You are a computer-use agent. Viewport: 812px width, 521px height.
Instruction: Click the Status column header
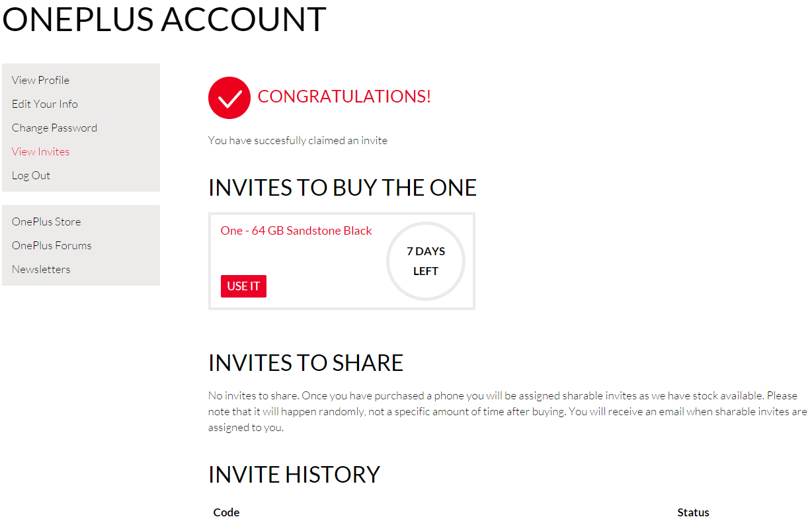[693, 512]
